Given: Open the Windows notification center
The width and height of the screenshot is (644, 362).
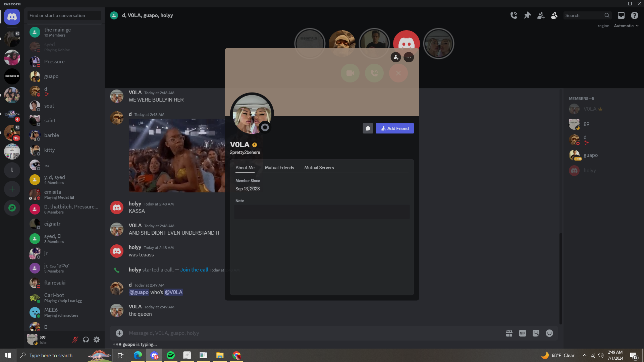Looking at the screenshot, I should click(634, 355).
